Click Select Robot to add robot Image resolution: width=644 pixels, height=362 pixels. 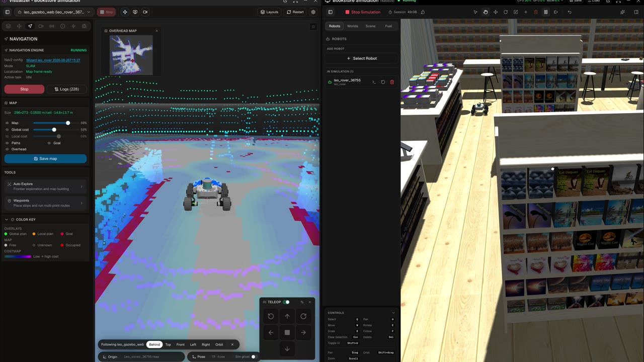point(362,58)
